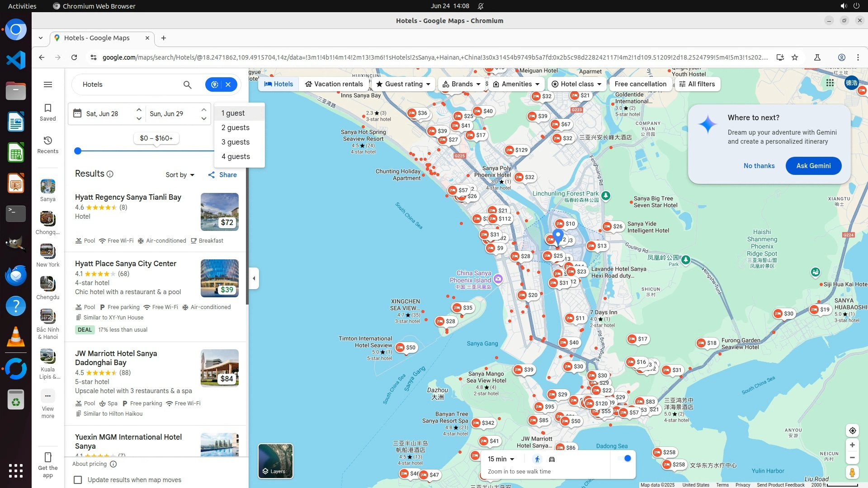Click the price range slider handle
Image resolution: width=868 pixels, height=488 pixels.
78,151
